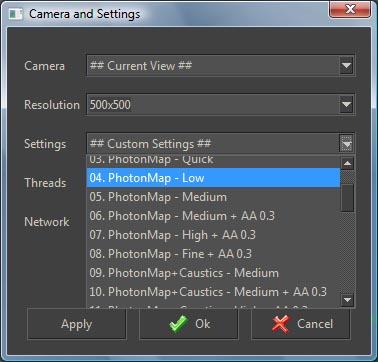Choose 07. PhotonMap - High + AA 0.3
The width and height of the screenshot is (378, 362).
(213, 235)
